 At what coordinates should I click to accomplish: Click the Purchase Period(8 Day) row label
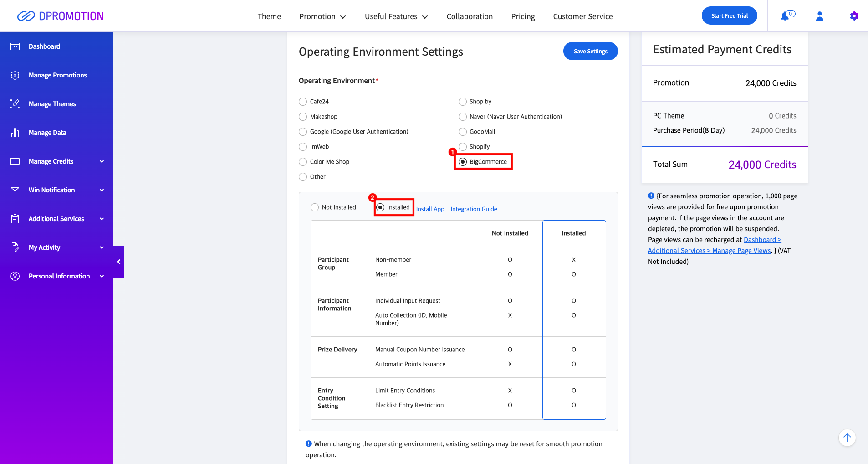tap(689, 130)
